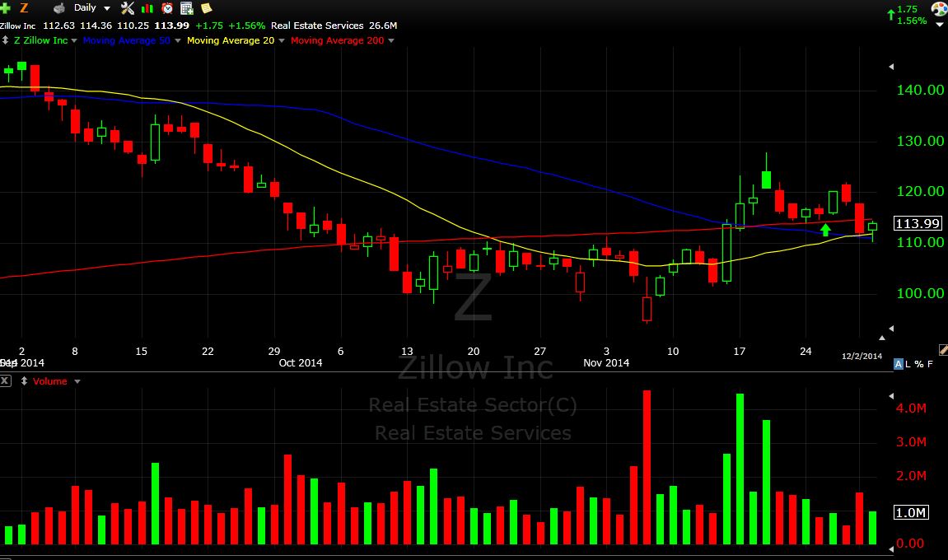Select the F scale toggle

click(x=930, y=364)
